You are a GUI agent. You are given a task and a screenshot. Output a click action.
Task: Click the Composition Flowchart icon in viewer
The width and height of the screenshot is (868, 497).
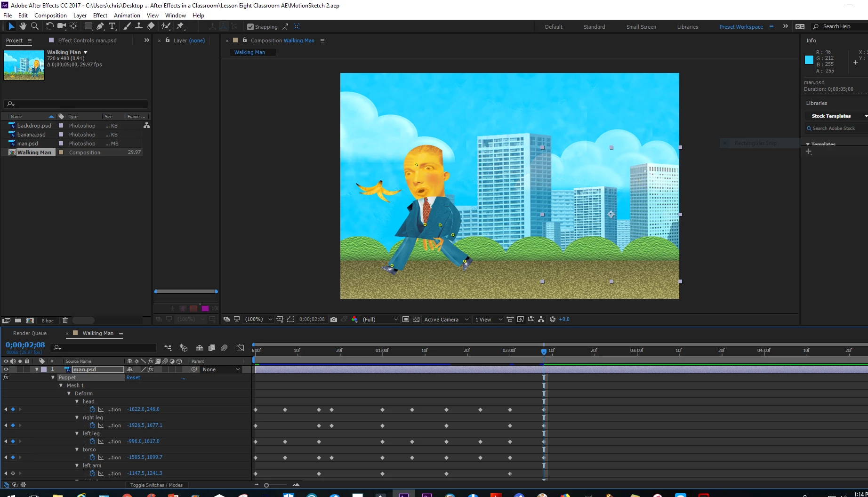coord(541,319)
